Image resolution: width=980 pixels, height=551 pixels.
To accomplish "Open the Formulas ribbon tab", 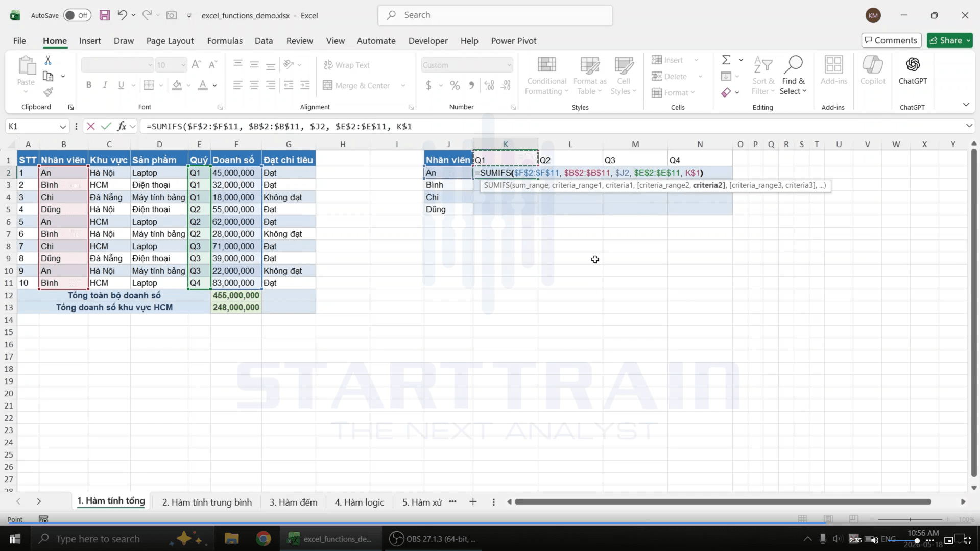I will coord(225,41).
